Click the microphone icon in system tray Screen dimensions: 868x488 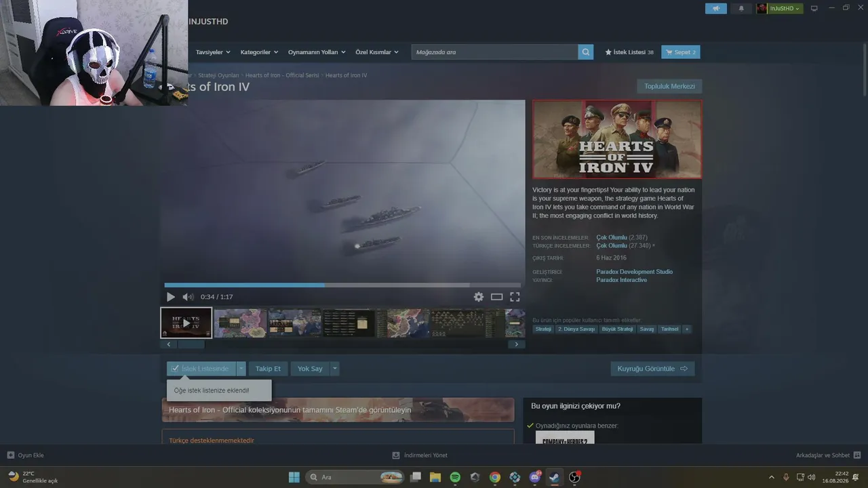click(x=786, y=477)
